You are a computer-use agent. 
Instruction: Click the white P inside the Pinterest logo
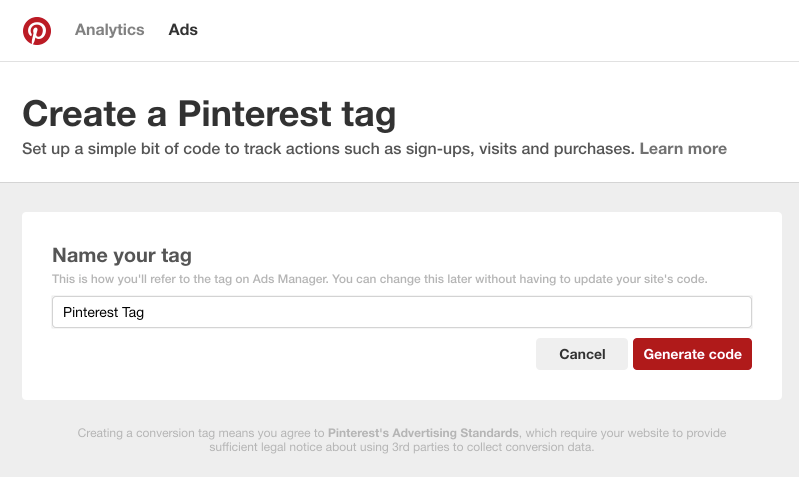point(37,32)
